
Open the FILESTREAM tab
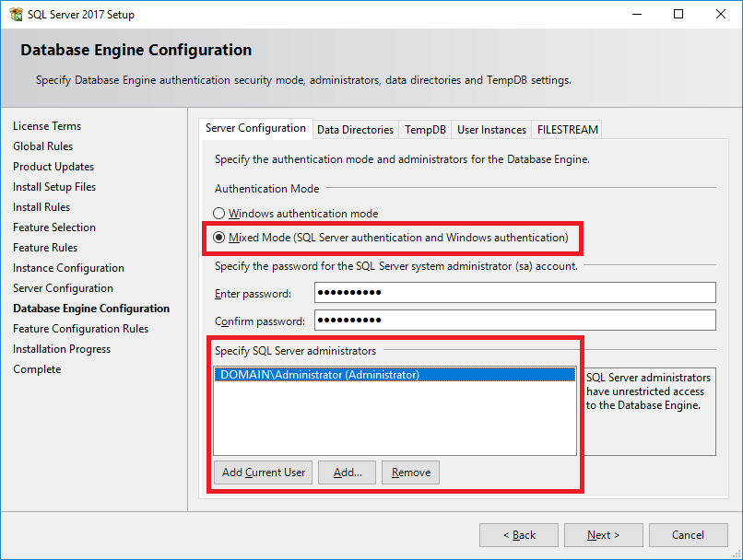[567, 130]
